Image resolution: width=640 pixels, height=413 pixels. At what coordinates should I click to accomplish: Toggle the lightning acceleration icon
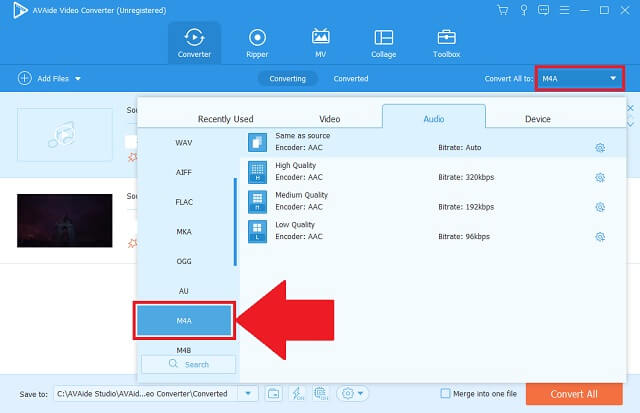coord(297,394)
